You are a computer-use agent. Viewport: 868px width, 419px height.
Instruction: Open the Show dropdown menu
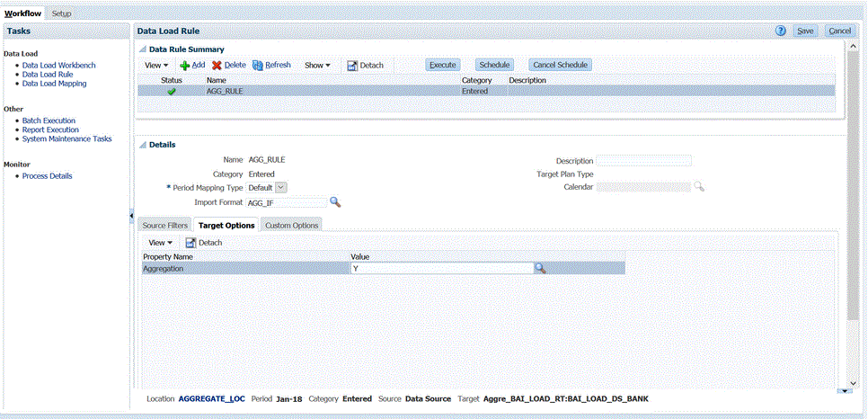click(x=317, y=66)
